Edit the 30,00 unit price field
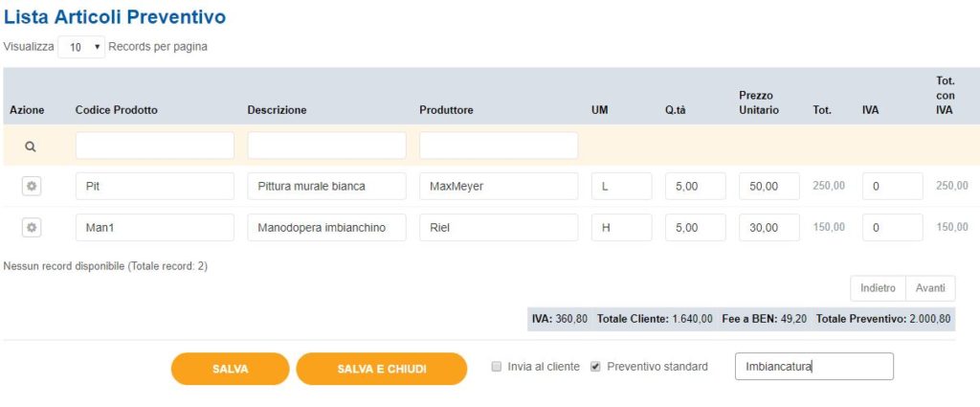The width and height of the screenshot is (980, 407). tap(768, 227)
